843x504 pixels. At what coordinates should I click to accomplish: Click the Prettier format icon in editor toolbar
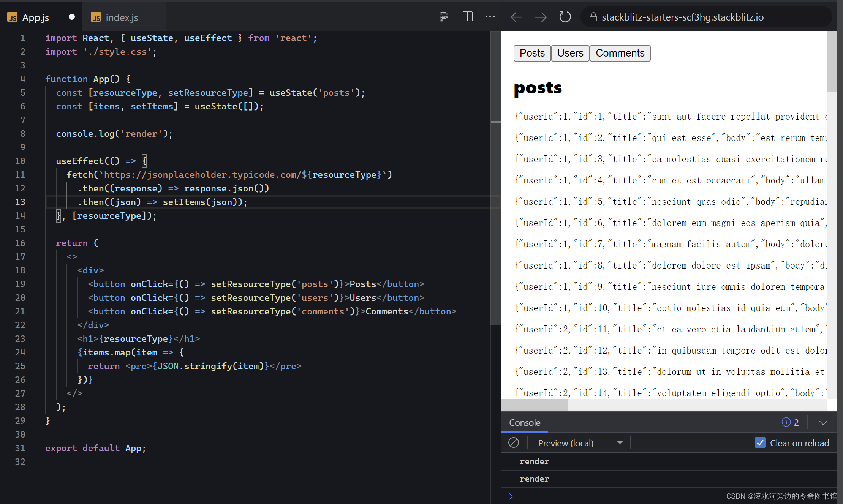[444, 17]
